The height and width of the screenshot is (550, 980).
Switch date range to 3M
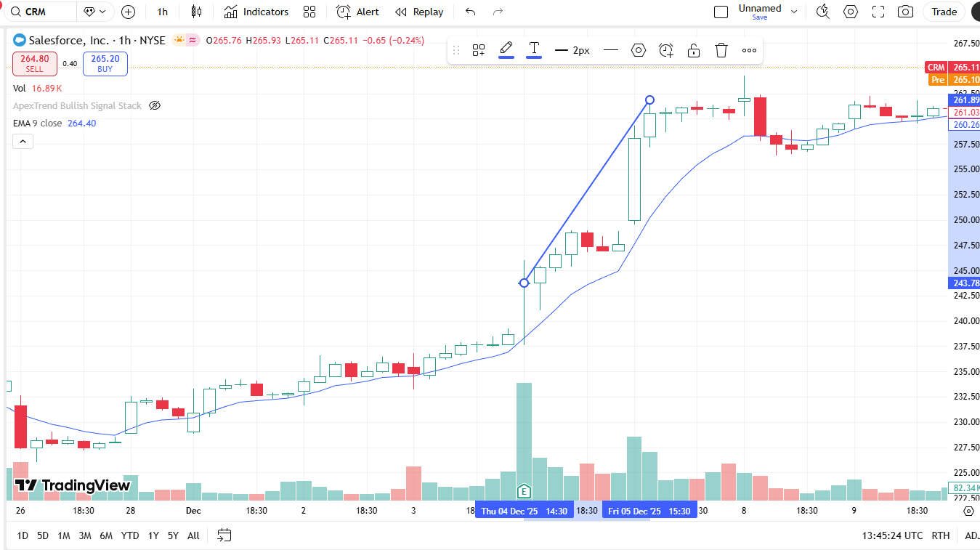85,535
